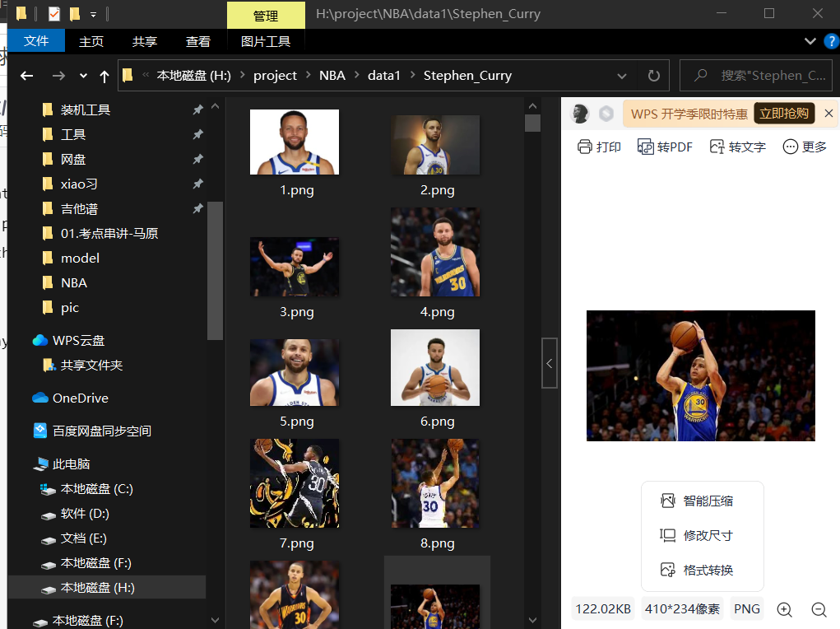Viewport: 840px width, 629px height.
Task: Zoom out on the preview image
Action: click(819, 609)
